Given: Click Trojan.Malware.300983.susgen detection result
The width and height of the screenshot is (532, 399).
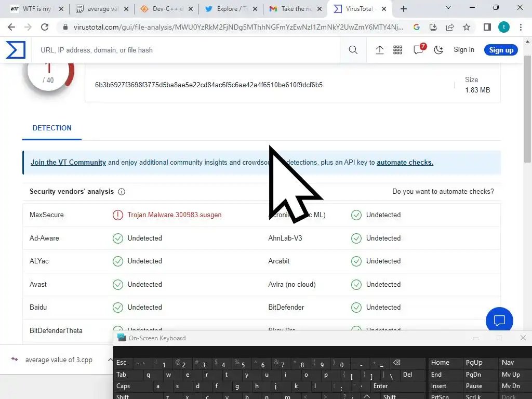Looking at the screenshot, I should (x=175, y=215).
